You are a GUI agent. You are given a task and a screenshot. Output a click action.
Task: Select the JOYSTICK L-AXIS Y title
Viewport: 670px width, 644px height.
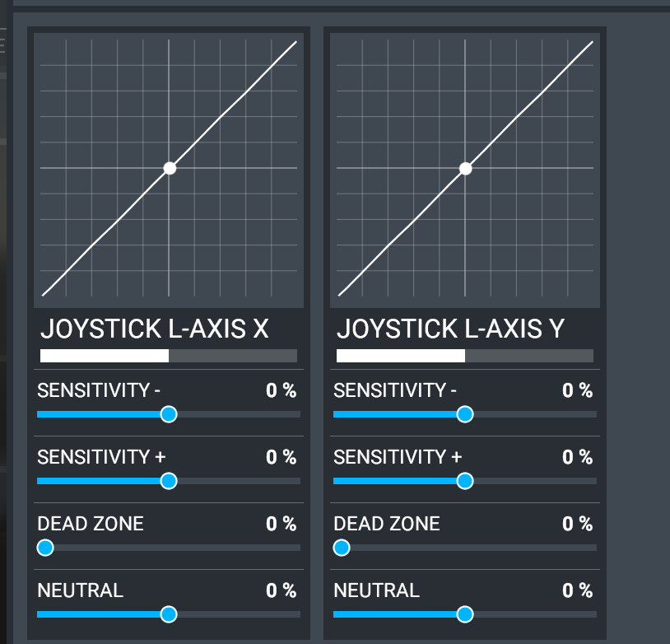[451, 329]
